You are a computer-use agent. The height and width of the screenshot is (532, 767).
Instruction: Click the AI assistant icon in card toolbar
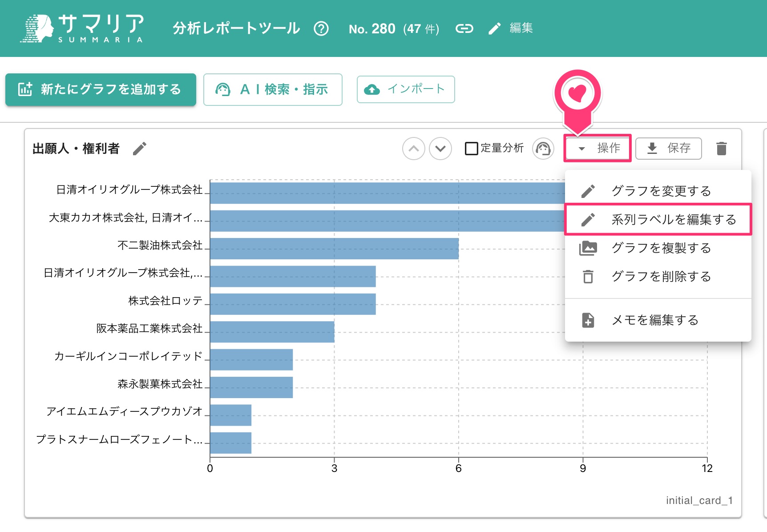pos(543,149)
